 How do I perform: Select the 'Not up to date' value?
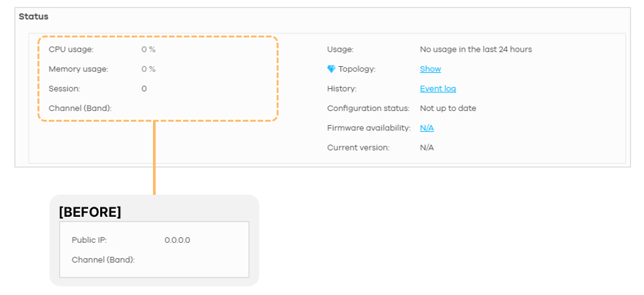pyautogui.click(x=448, y=108)
